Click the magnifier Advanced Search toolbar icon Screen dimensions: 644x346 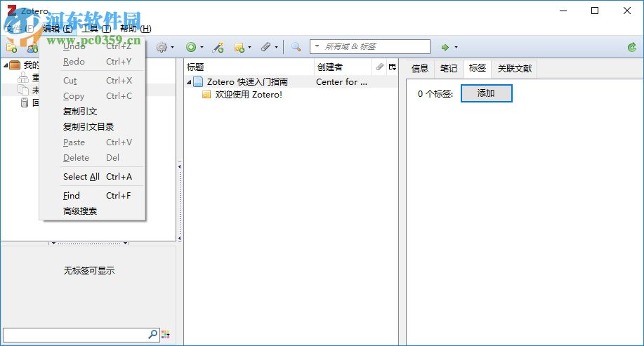pyautogui.click(x=296, y=47)
